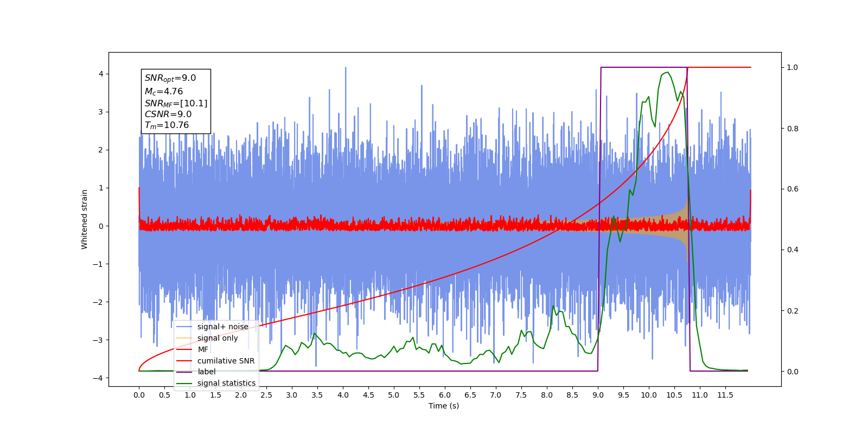Screen dimensions: 868x434
Task: Click the left y-axis tick label −4
Action: pos(98,378)
